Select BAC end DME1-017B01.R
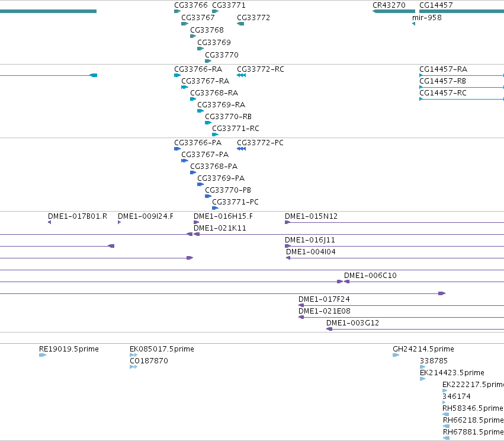 tap(78, 216)
